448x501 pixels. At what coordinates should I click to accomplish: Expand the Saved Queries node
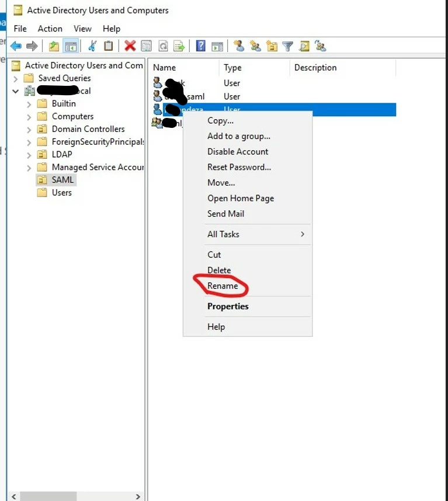tap(16, 78)
